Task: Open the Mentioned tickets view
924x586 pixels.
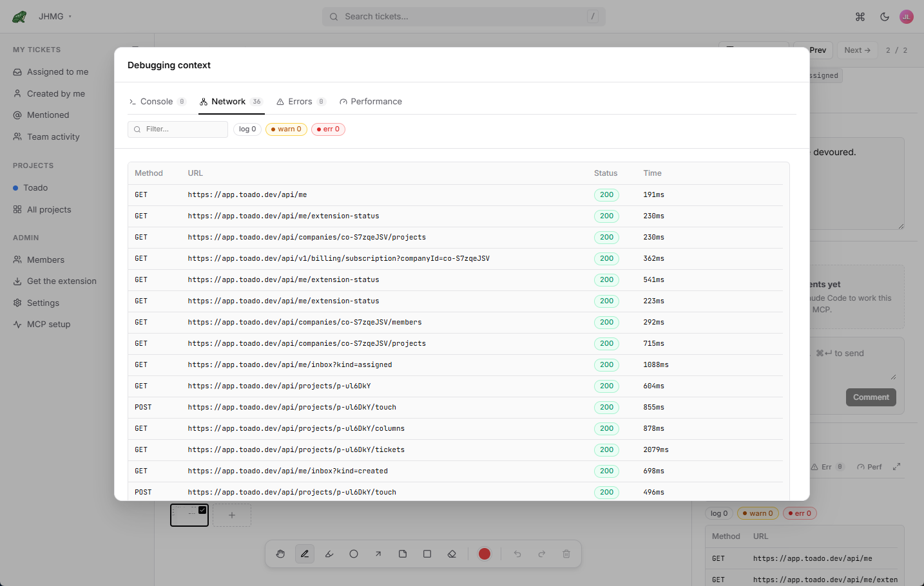Action: tap(41, 115)
